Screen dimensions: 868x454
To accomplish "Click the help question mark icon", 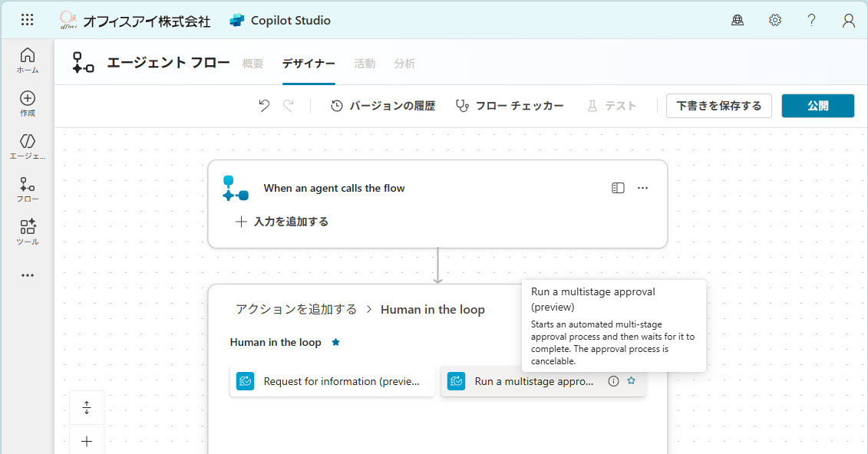I will (x=811, y=21).
